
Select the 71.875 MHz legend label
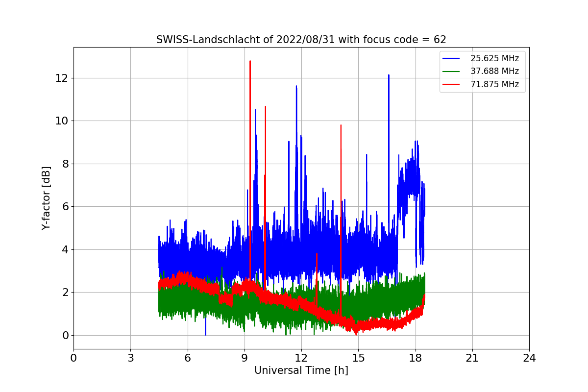coord(494,84)
